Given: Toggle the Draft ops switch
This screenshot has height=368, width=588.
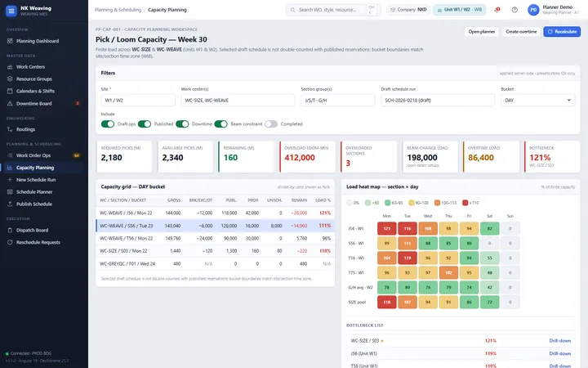Looking at the screenshot, I should pyautogui.click(x=108, y=124).
